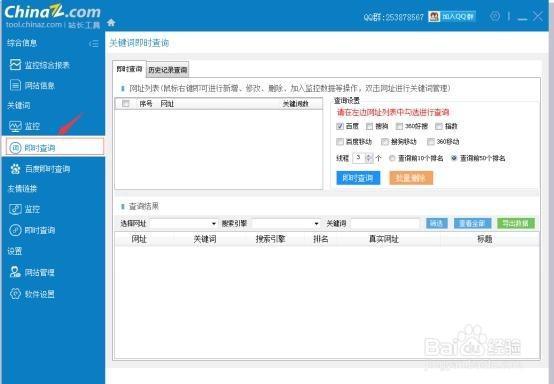Screen dimensions: 554x384
Task: Open 网站管理 in the settings section
Action: click(x=32, y=272)
